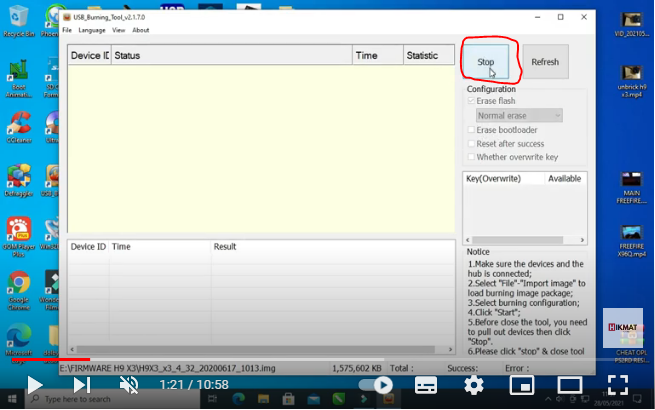This screenshot has height=410, width=655.
Task: Click the Total label in status bar
Action: click(x=401, y=368)
